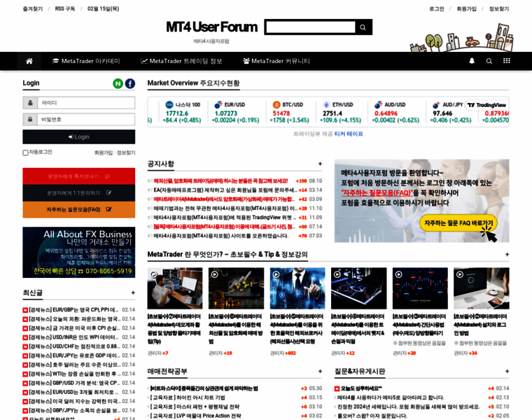This screenshot has width=532, height=420.
Task: Click the MT4 User Forum logo
Action: (x=211, y=27)
